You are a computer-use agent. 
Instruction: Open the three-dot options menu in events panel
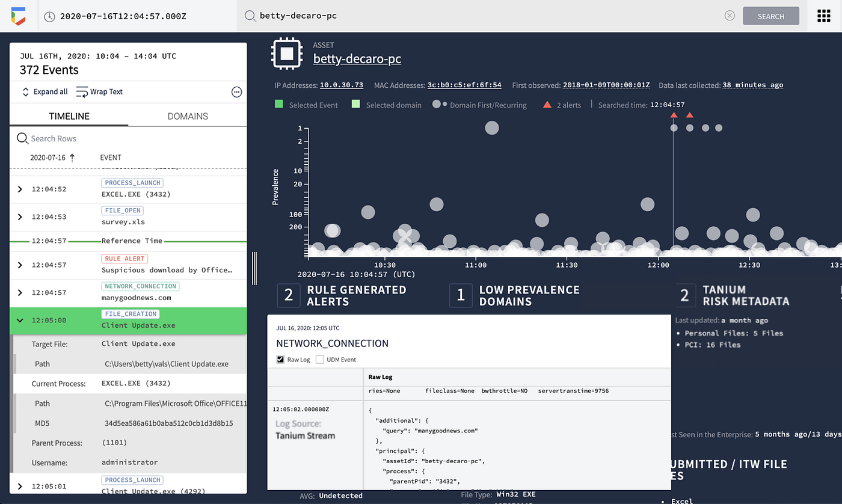click(236, 92)
